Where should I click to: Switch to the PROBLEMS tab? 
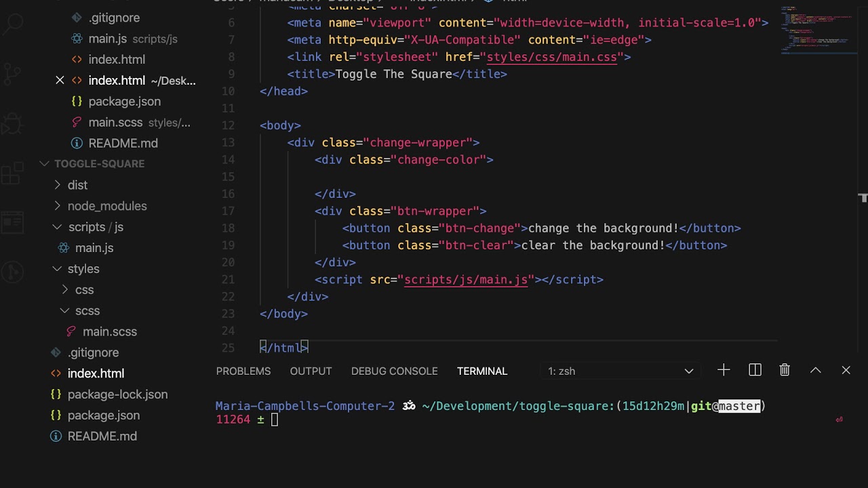tap(243, 371)
